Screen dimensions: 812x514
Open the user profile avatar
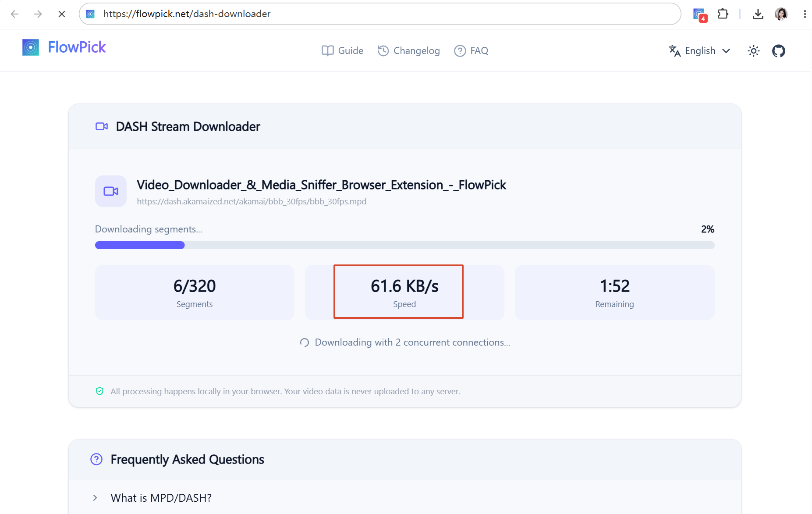781,14
